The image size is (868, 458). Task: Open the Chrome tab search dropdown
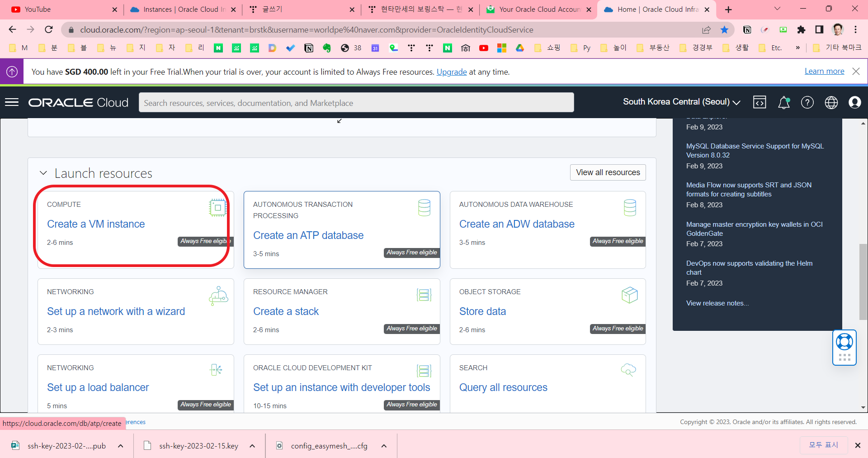[777, 9]
